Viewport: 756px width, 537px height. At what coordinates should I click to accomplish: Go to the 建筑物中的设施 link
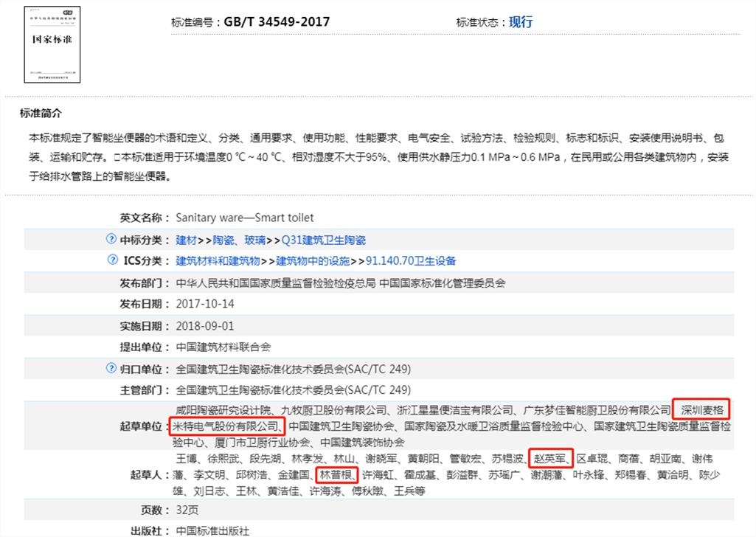pos(313,261)
